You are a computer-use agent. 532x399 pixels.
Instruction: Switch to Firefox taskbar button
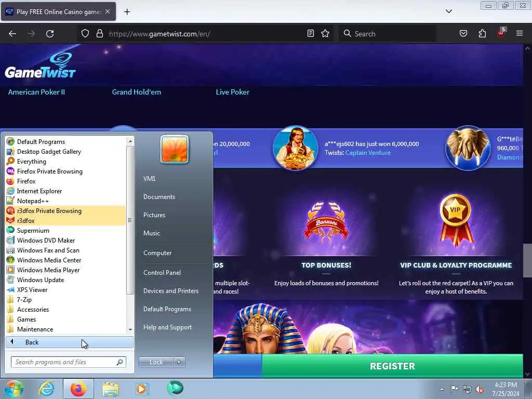coord(78,389)
